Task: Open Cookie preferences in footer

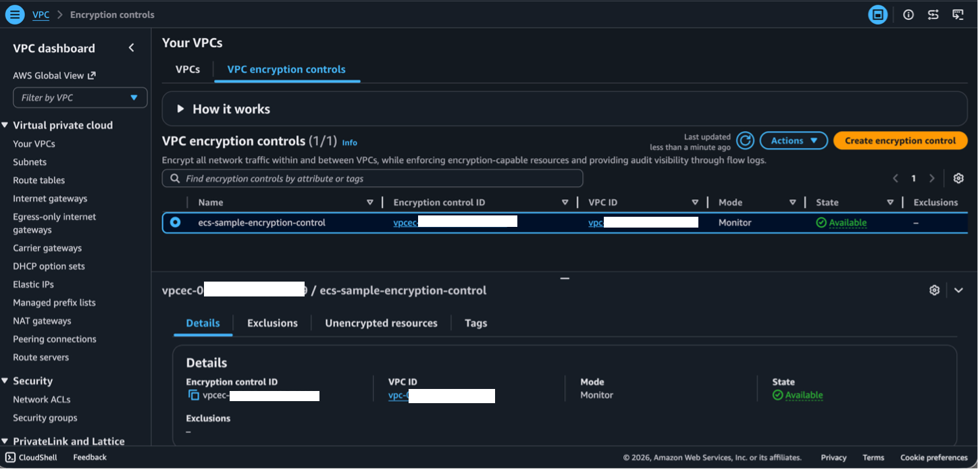Action: pos(934,457)
